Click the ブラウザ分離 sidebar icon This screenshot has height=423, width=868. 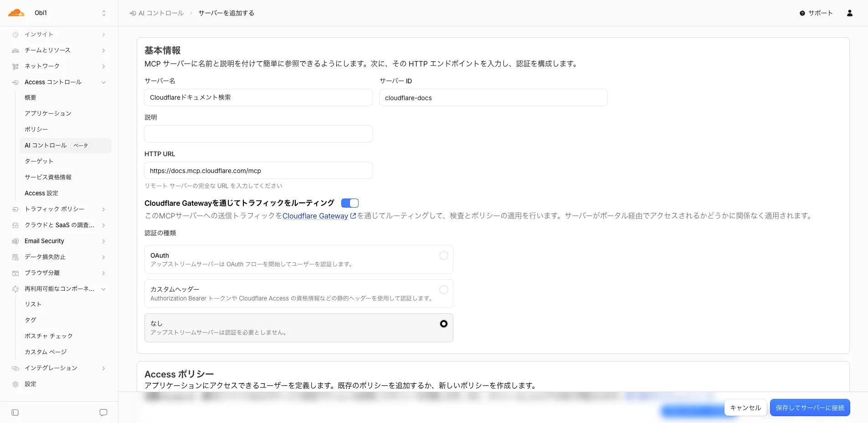click(15, 273)
